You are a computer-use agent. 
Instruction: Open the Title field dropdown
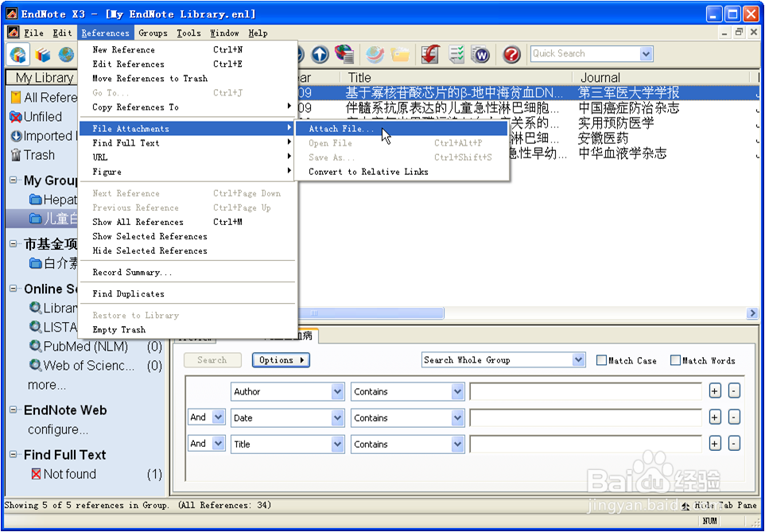pyautogui.click(x=338, y=445)
